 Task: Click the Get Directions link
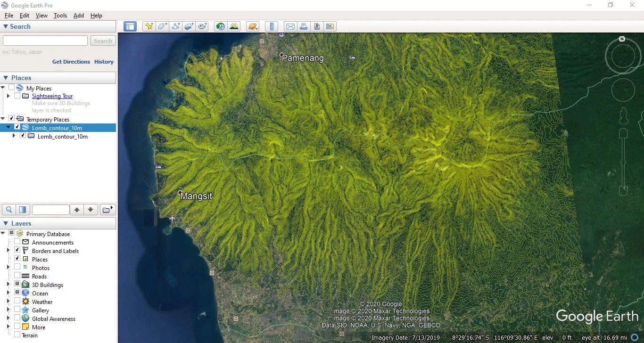coord(71,62)
